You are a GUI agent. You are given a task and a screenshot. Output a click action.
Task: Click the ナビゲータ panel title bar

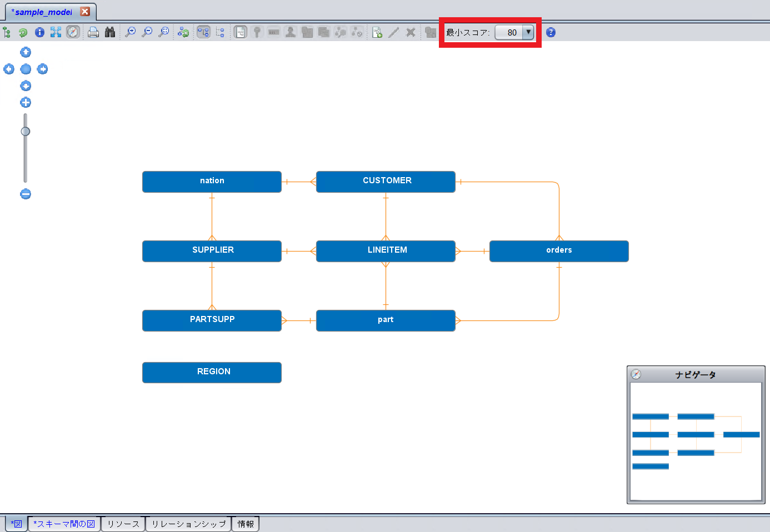[696, 374]
